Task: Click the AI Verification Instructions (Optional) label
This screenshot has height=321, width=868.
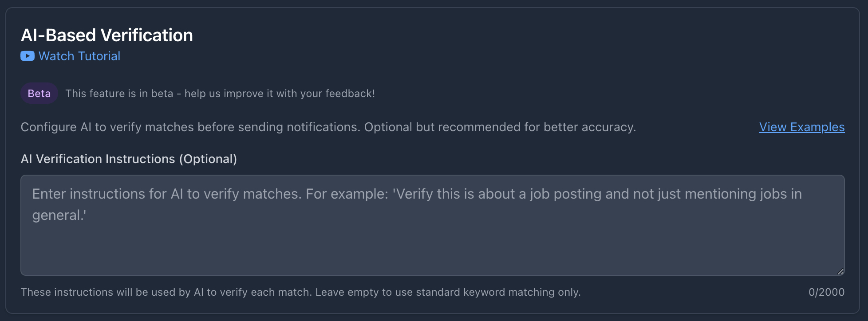Action: 129,159
